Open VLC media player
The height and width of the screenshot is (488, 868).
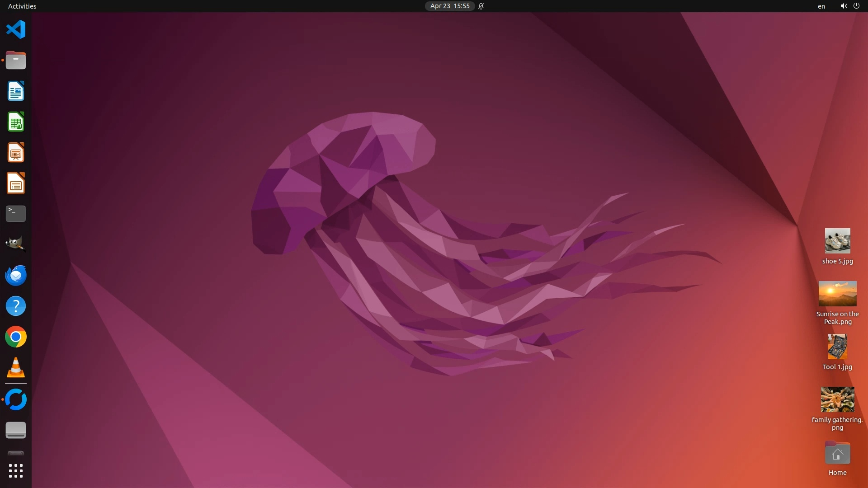16,368
